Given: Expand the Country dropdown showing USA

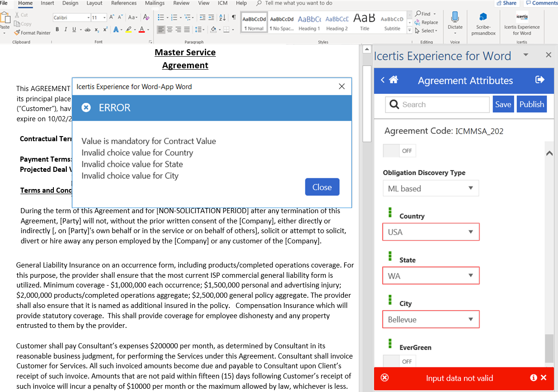Looking at the screenshot, I should (x=430, y=232).
